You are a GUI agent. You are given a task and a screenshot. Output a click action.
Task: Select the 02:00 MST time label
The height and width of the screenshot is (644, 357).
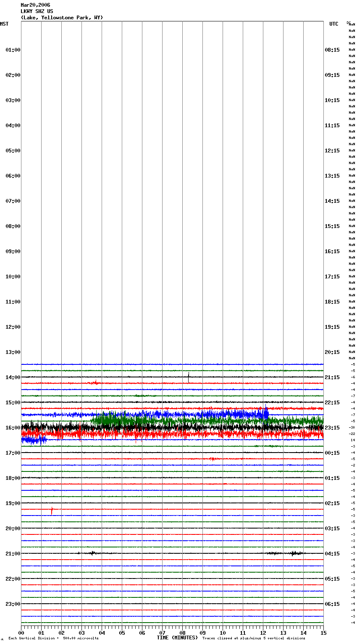pos(13,75)
